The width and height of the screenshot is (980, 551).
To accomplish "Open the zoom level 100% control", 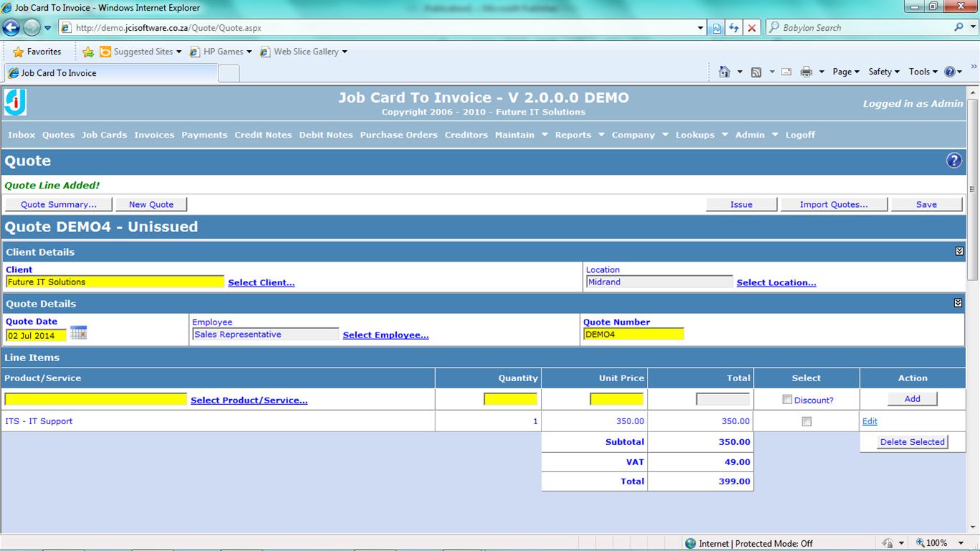I will (937, 543).
